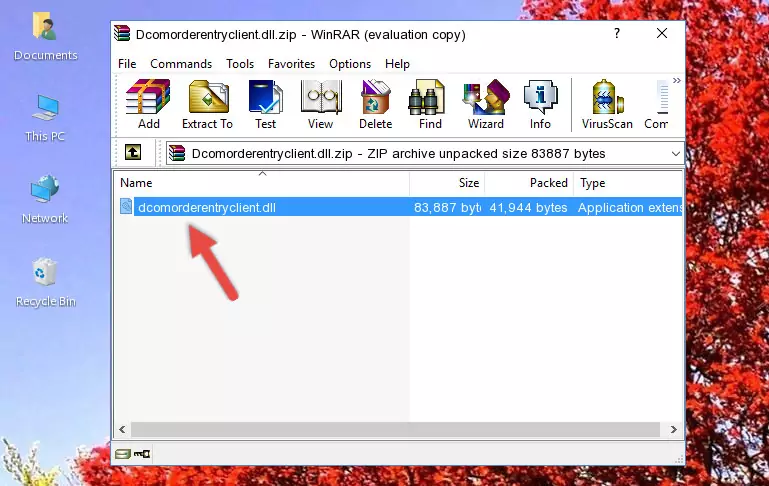Close the WinRAR window

click(x=662, y=33)
